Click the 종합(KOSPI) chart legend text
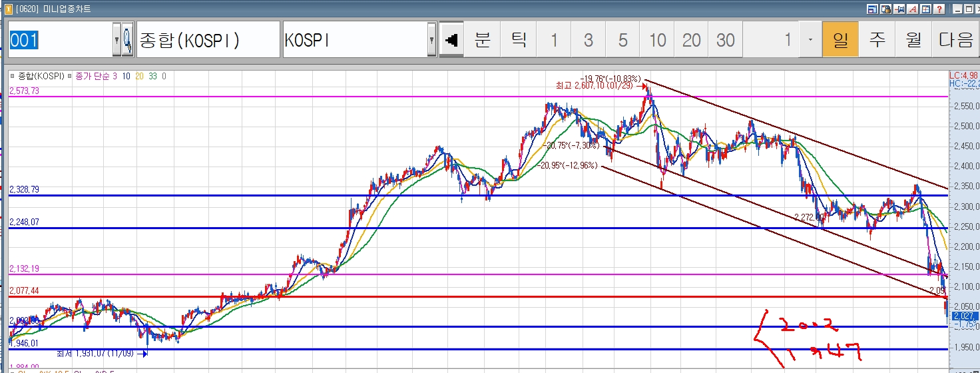Screen dimensions: 980x373 [x=41, y=76]
